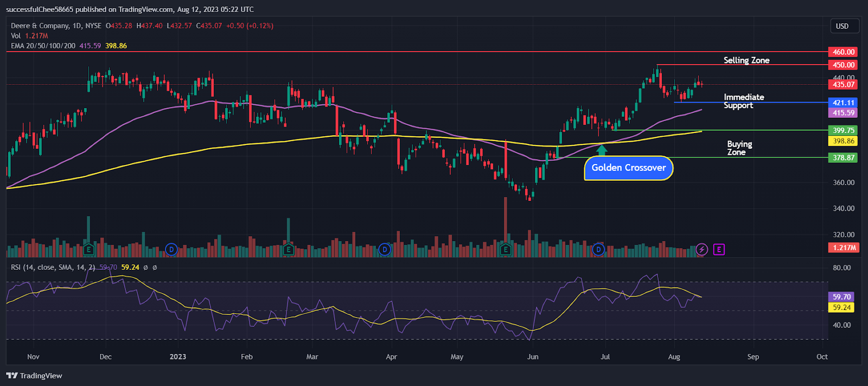Click the Deere & Company symbol title

tap(56, 26)
